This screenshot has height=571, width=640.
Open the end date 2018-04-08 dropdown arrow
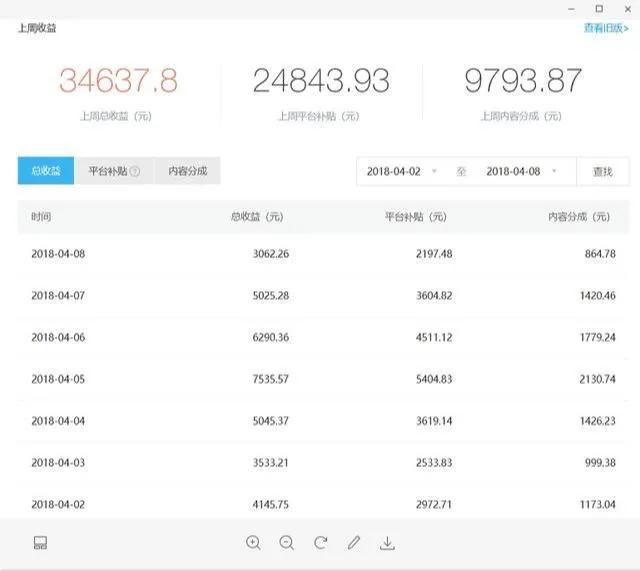554,171
